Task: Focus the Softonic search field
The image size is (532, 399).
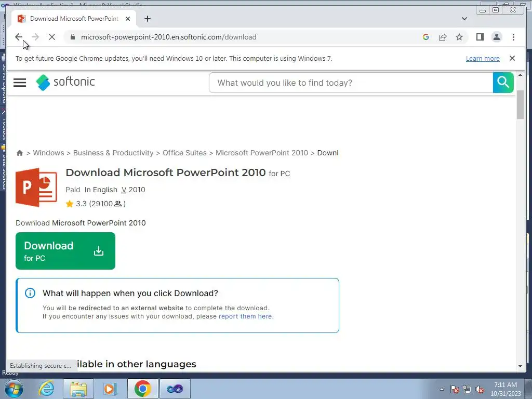Action: pyautogui.click(x=351, y=83)
